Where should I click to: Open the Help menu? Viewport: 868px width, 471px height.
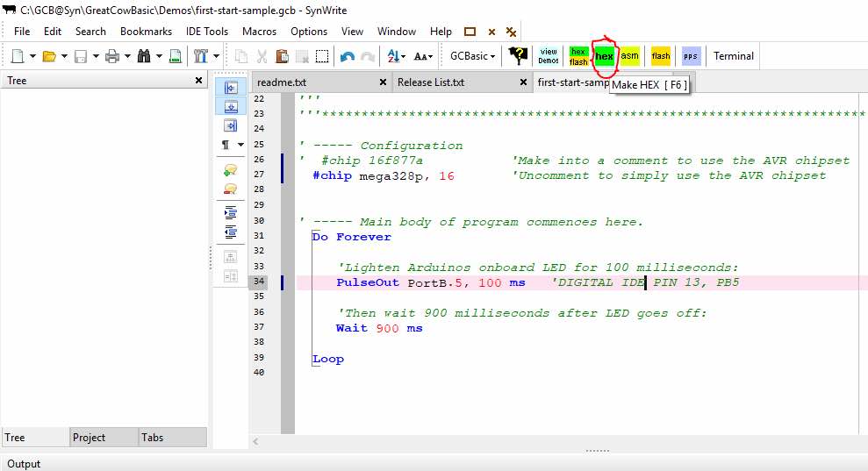441,32
